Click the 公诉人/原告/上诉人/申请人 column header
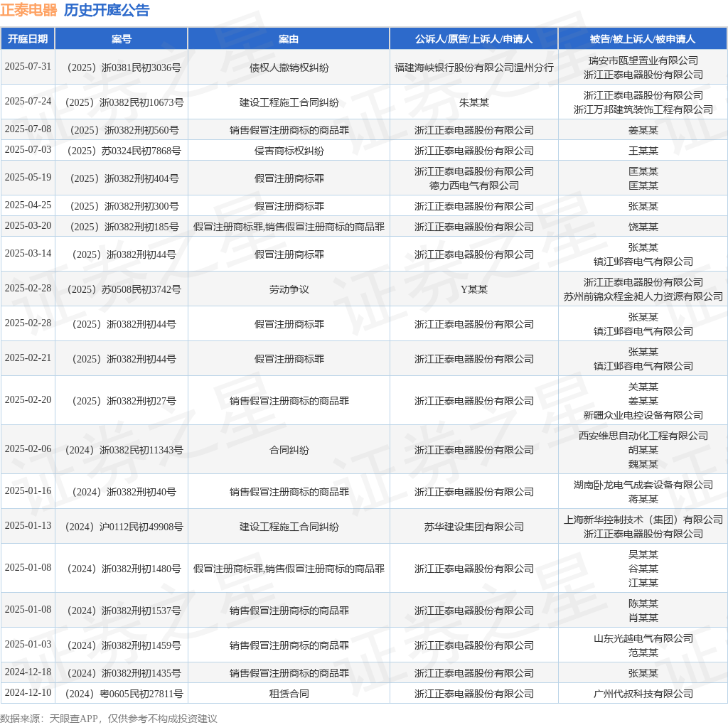This screenshot has width=728, height=725. pyautogui.click(x=473, y=39)
